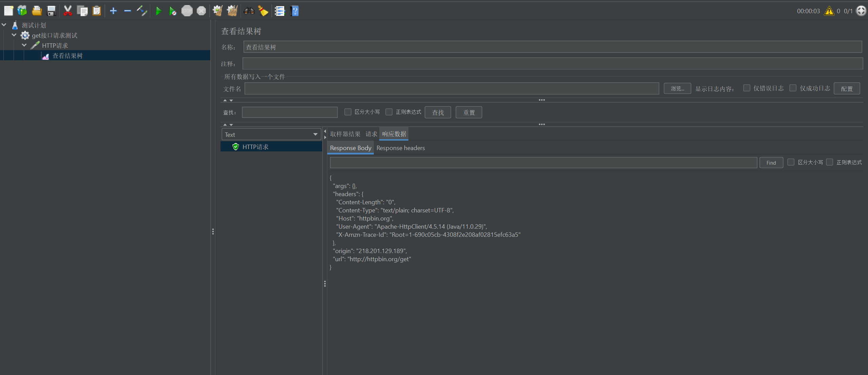Click the 文件名 input field
868x375 pixels.
[x=451, y=88]
